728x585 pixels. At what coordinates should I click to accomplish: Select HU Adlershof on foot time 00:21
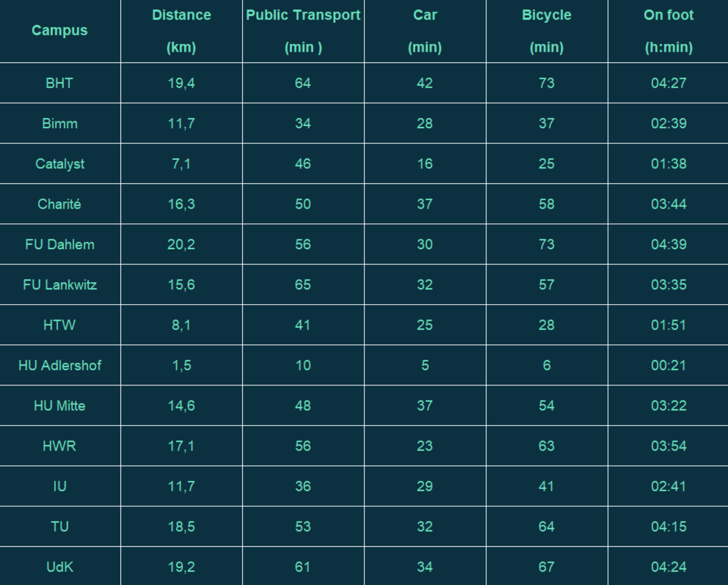pyautogui.click(x=668, y=365)
